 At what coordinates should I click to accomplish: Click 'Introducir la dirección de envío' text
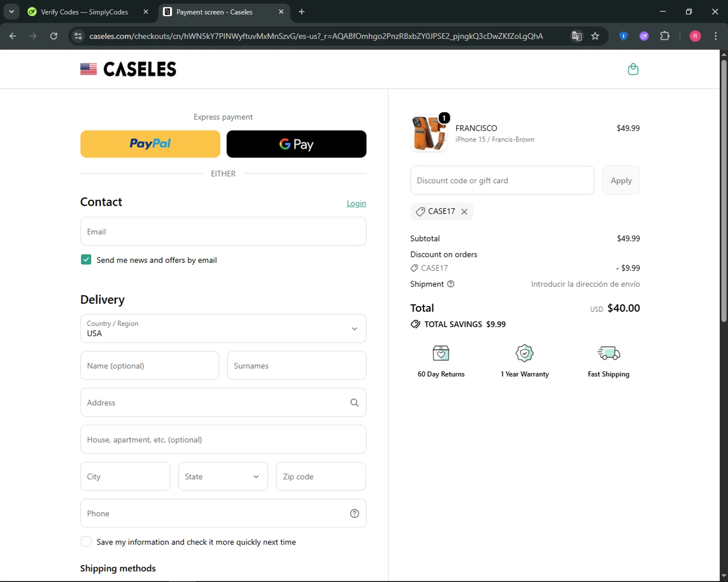point(585,284)
